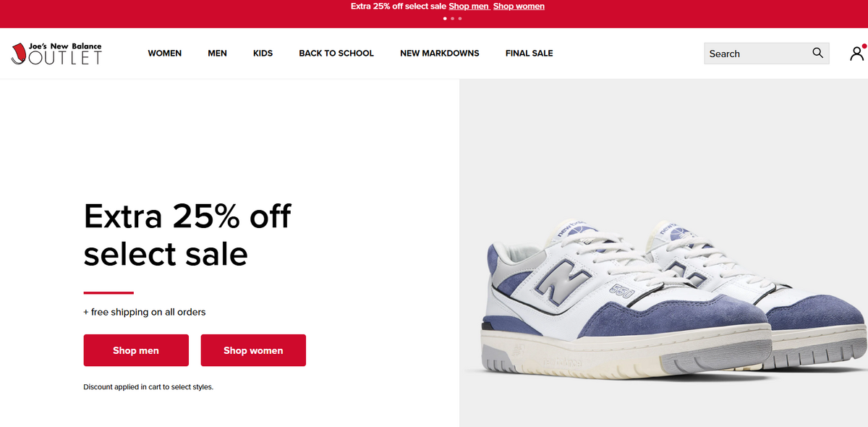Browse the Final Sale menu item

coord(529,54)
